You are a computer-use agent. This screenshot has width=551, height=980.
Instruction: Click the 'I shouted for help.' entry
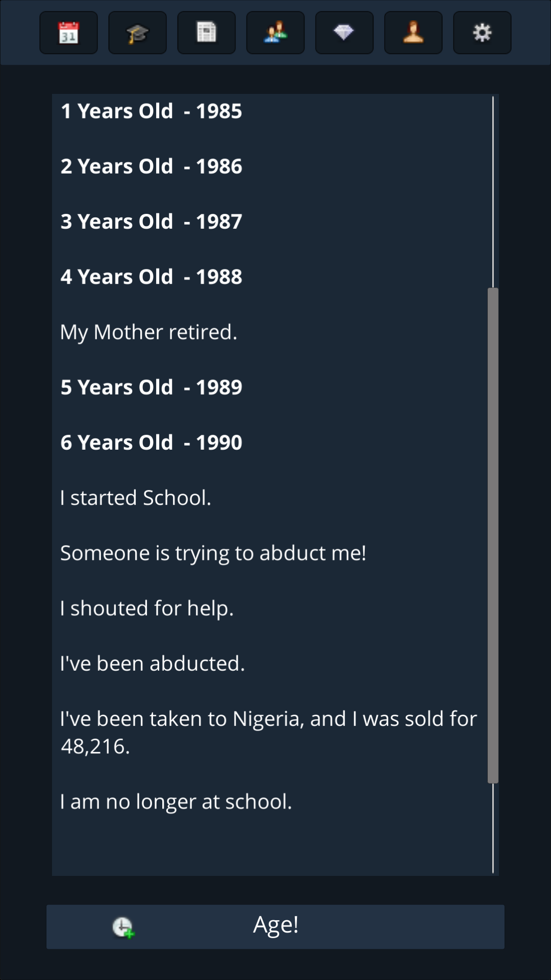pos(146,608)
